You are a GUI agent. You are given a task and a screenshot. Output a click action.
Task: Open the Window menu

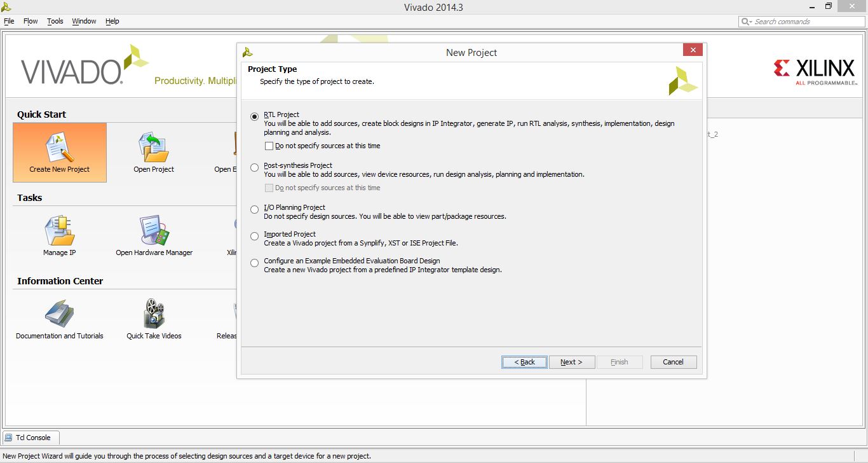click(x=84, y=21)
